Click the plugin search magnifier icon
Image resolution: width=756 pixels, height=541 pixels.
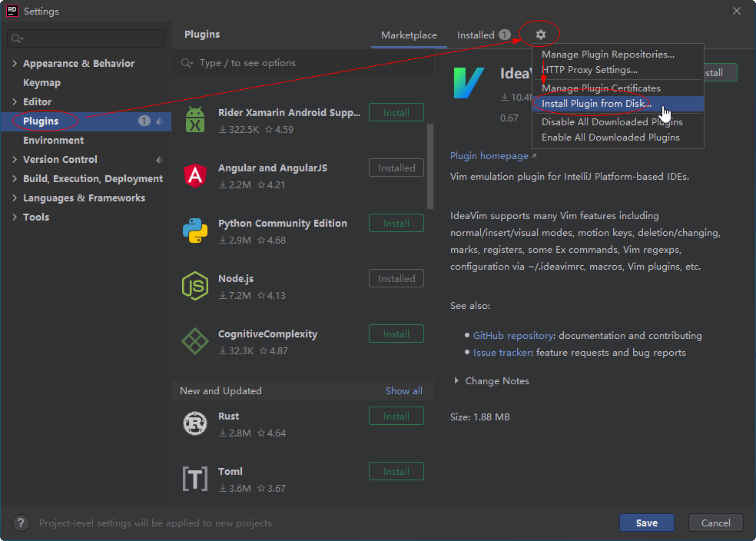point(187,63)
